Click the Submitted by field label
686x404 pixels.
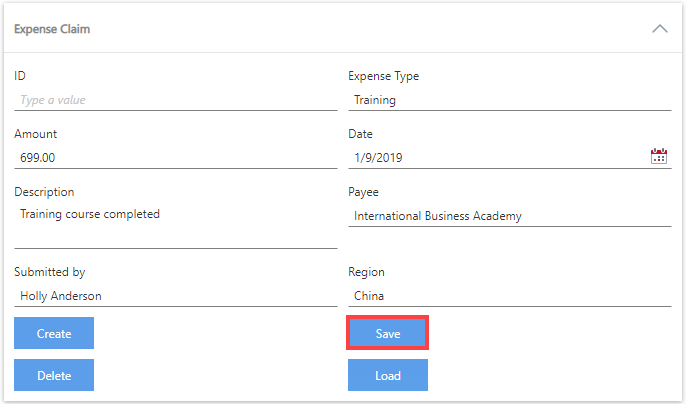[x=50, y=272]
